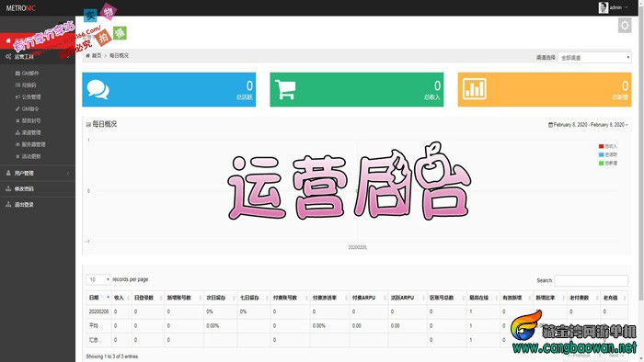Click the shopping cart icon on green card
The width and height of the screenshot is (644, 362).
pyautogui.click(x=285, y=89)
